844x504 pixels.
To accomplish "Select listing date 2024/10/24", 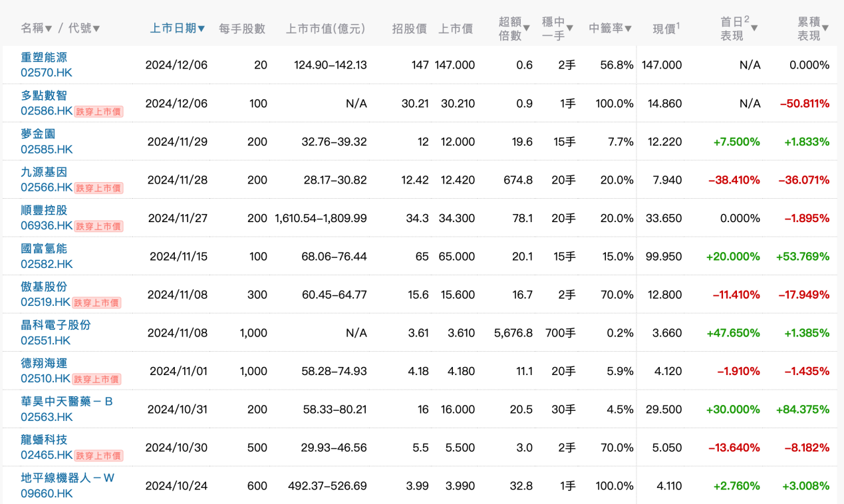I will pyautogui.click(x=178, y=486).
